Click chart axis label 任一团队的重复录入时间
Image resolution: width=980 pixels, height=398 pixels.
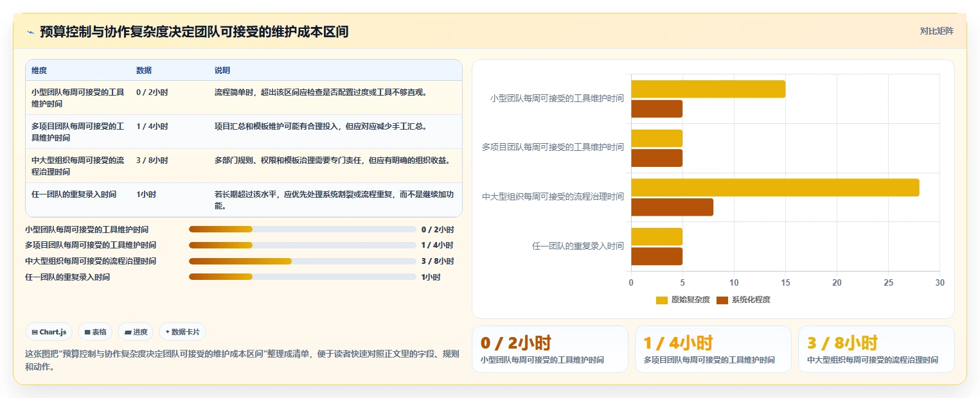click(x=578, y=246)
